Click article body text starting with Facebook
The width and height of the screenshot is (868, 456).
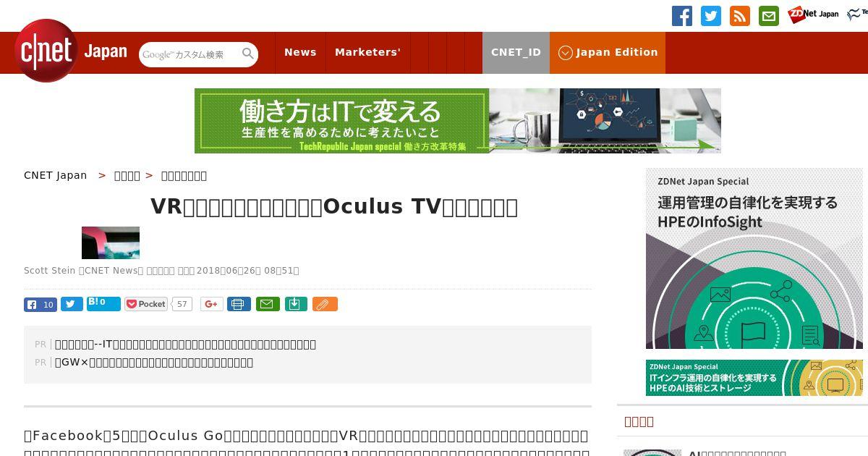[x=307, y=443]
